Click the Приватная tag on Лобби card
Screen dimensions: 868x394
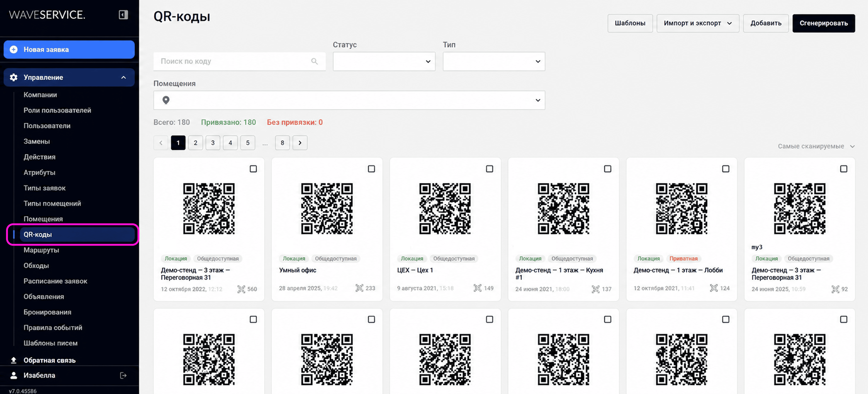tap(683, 258)
